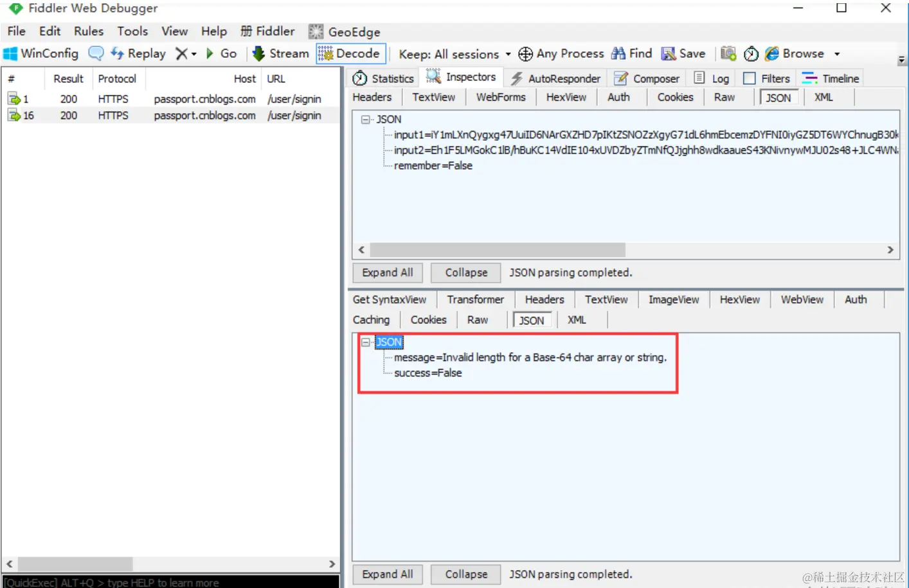Replay the selected sessions

point(138,53)
